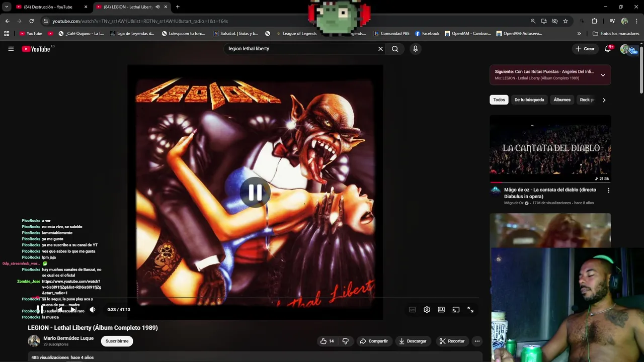Open more actions three-dot menu
Screen dimensions: 644x362
[x=477, y=341]
